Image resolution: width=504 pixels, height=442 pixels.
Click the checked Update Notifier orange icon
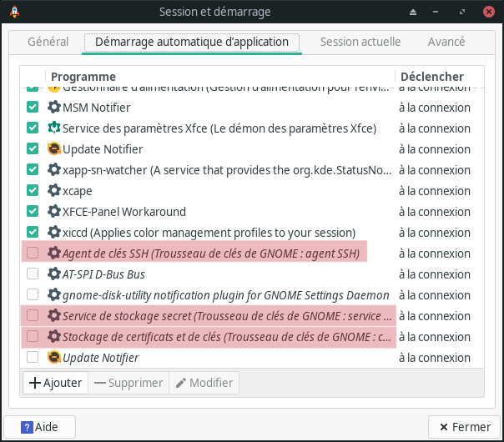pyautogui.click(x=53, y=148)
